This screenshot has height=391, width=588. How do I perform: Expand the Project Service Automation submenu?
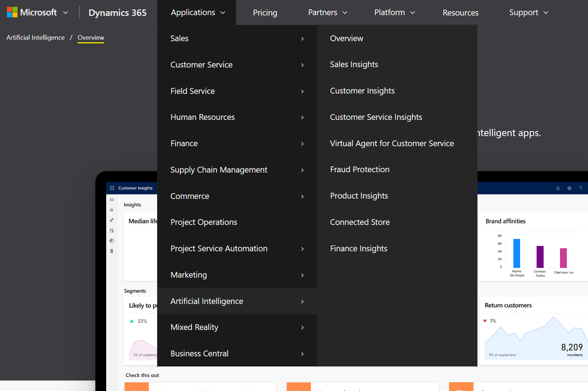click(237, 248)
